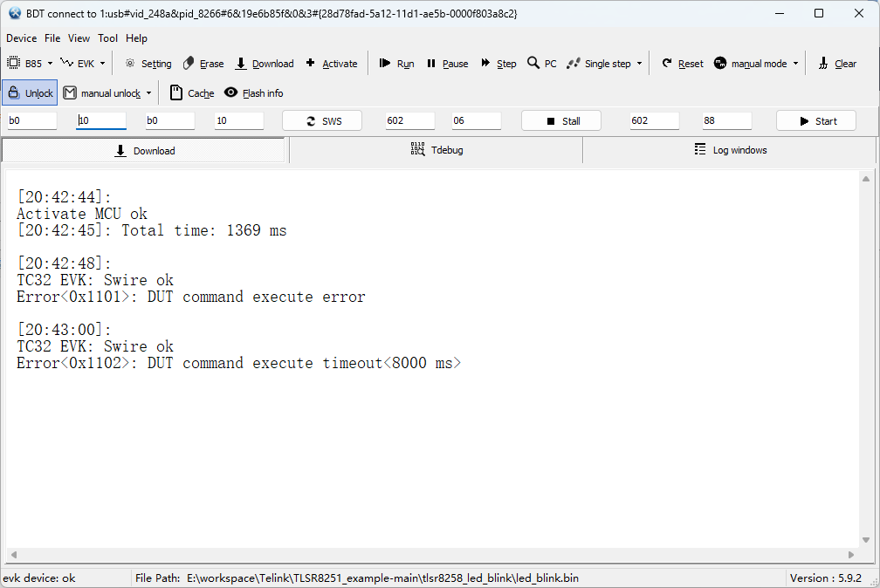Click the Reset tool
The width and height of the screenshot is (880, 588).
[683, 64]
